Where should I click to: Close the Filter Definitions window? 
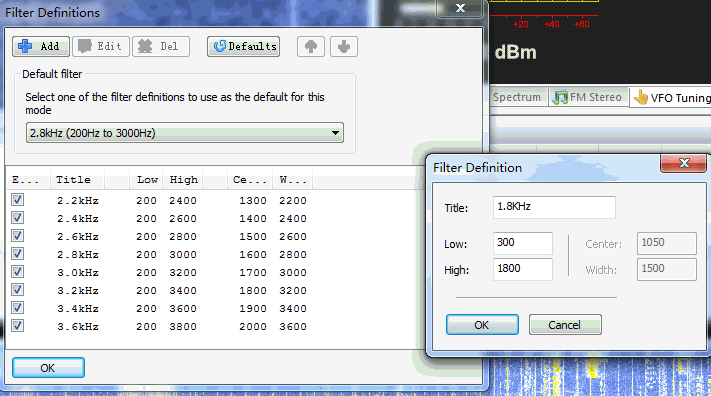(459, 8)
